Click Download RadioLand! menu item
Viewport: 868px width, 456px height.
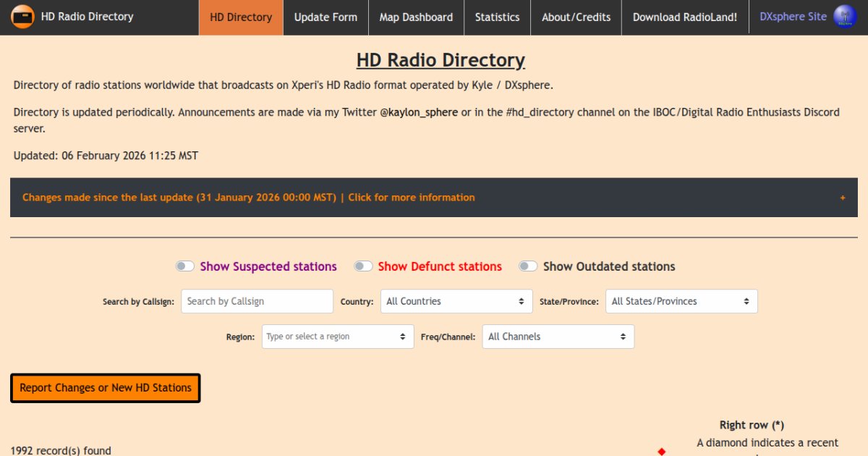(x=684, y=17)
